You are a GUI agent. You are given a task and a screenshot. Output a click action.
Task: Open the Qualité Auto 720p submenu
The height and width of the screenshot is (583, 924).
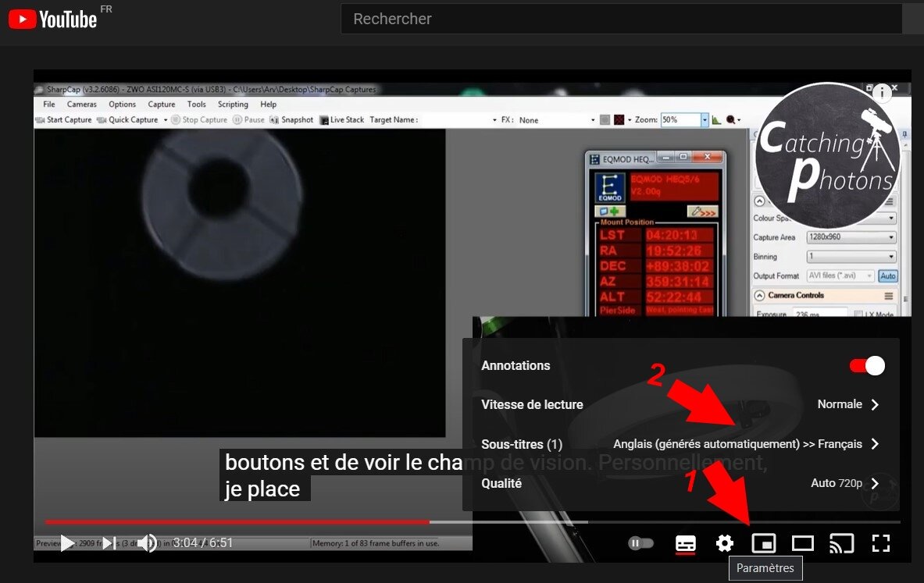click(681, 483)
